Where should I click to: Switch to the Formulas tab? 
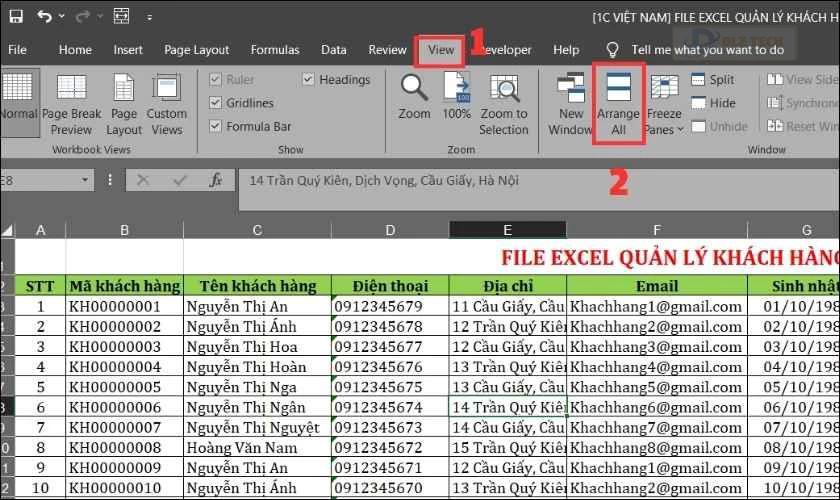point(275,50)
